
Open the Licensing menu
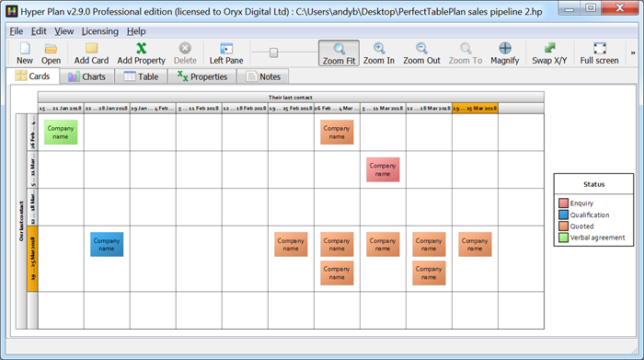[x=99, y=31]
